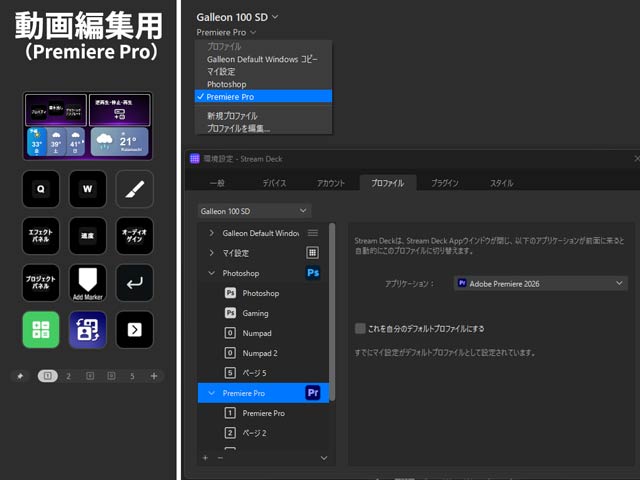Viewport: 640px width, 480px height.
Task: Select Galleon Default Windows コピー menu item
Action: coord(263,59)
